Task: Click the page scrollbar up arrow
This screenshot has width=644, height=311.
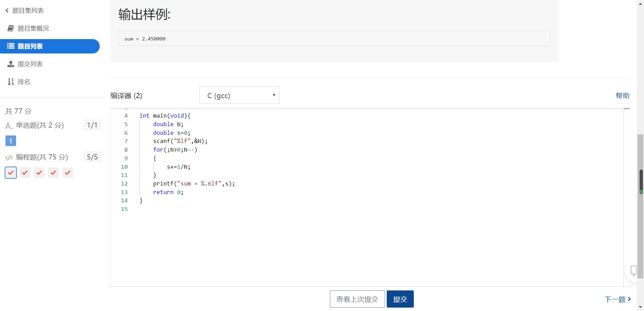Action: pos(641,3)
